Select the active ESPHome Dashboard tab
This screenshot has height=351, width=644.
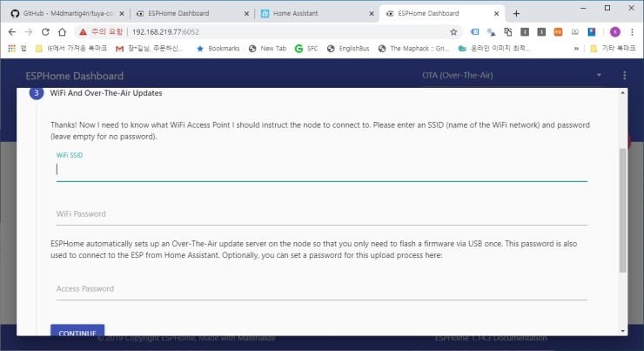pos(442,14)
